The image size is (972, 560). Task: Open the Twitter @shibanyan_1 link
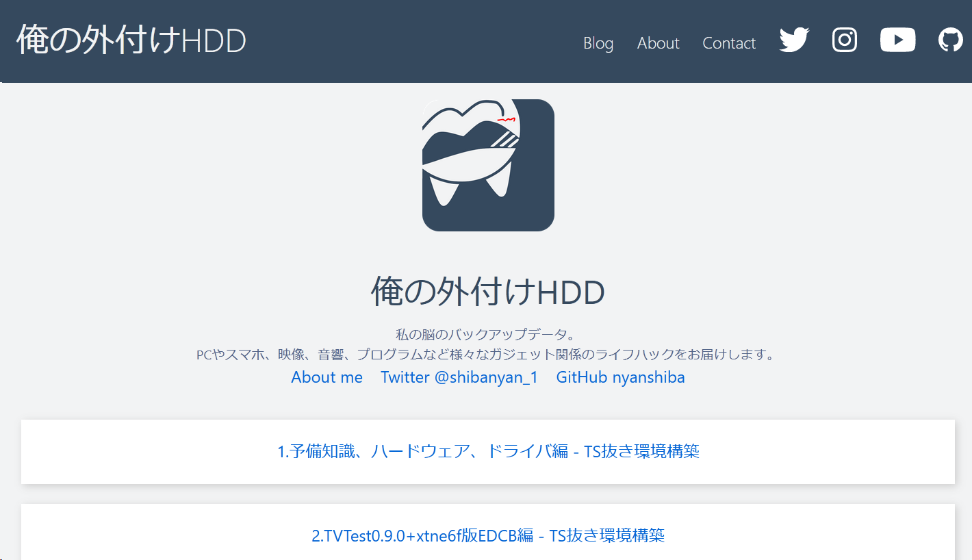(459, 377)
